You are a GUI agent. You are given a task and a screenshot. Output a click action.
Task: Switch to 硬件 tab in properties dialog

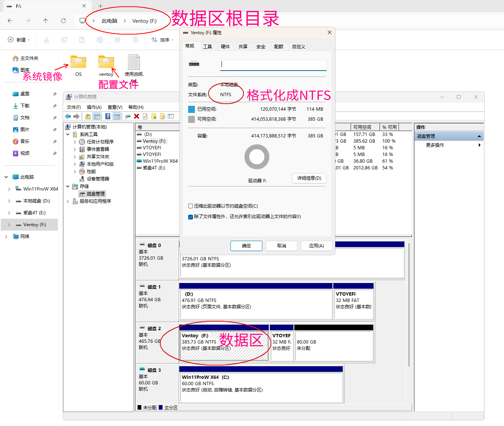pos(225,46)
